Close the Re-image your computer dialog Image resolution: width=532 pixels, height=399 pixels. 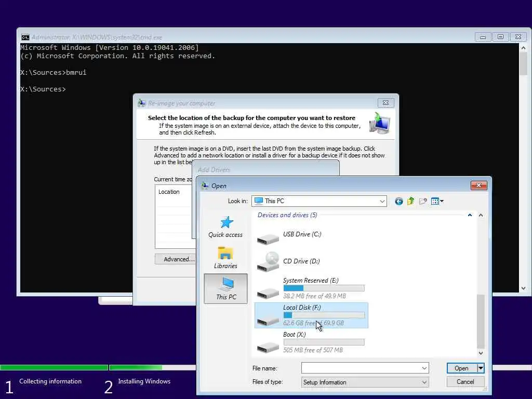point(386,103)
